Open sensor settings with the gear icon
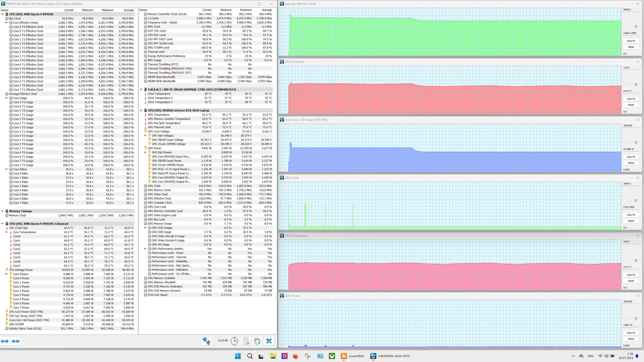This screenshot has height=362, width=644. [257, 341]
